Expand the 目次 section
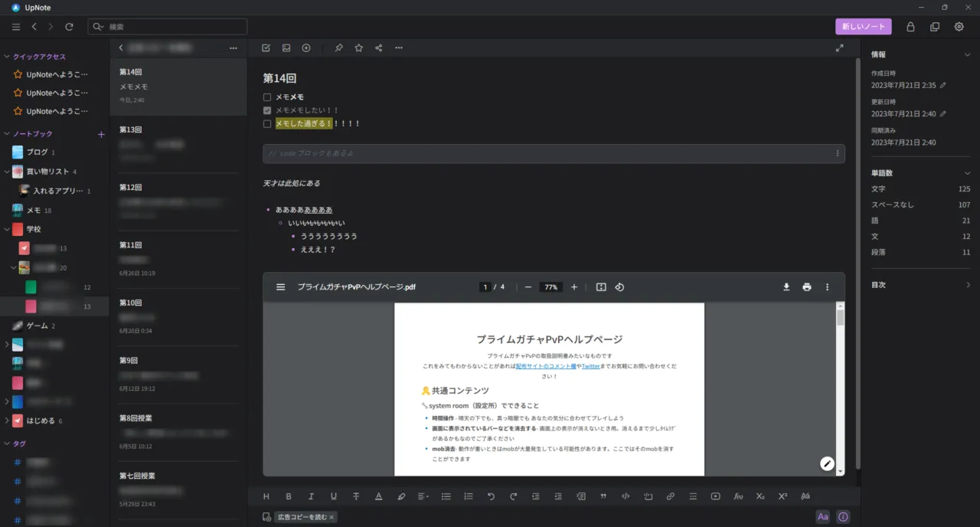This screenshot has width=980, height=527. click(968, 285)
